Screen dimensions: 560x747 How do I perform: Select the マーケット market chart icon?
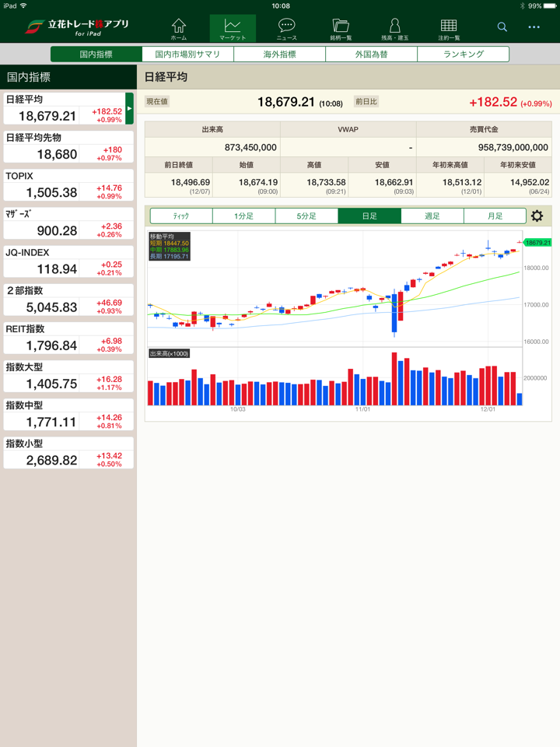[233, 29]
